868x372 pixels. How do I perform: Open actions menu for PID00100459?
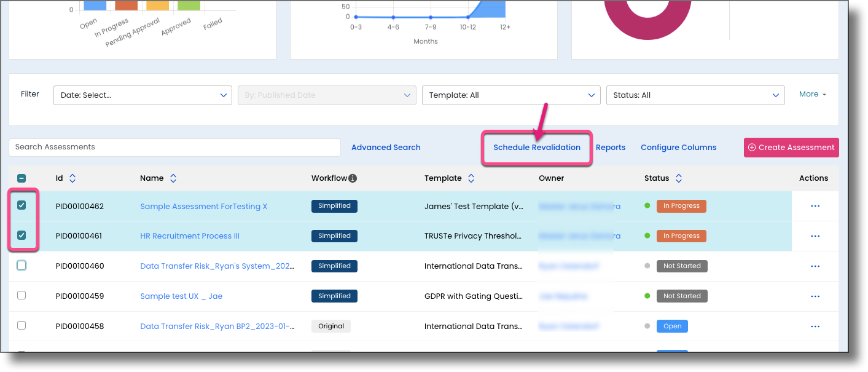(815, 296)
